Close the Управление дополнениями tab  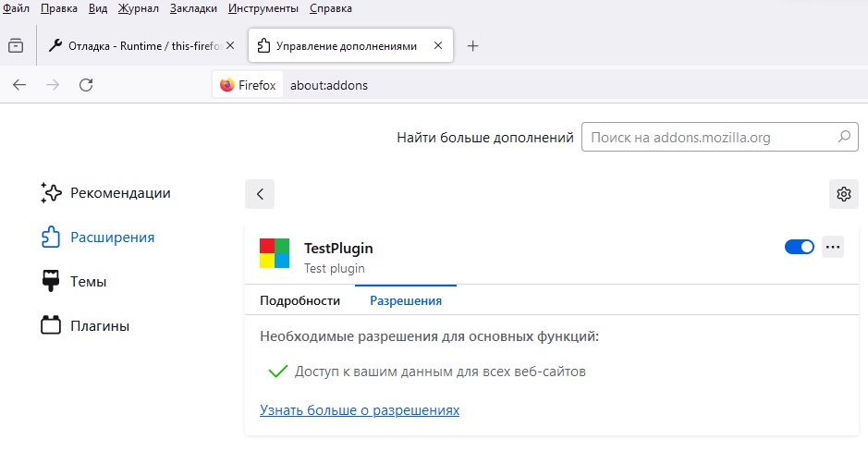pos(438,45)
